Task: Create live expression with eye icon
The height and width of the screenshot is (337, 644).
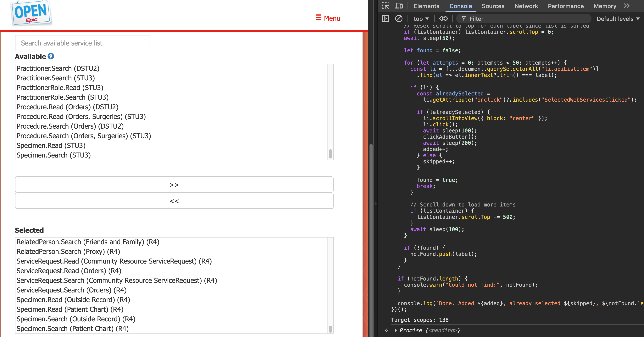Action: 443,19
